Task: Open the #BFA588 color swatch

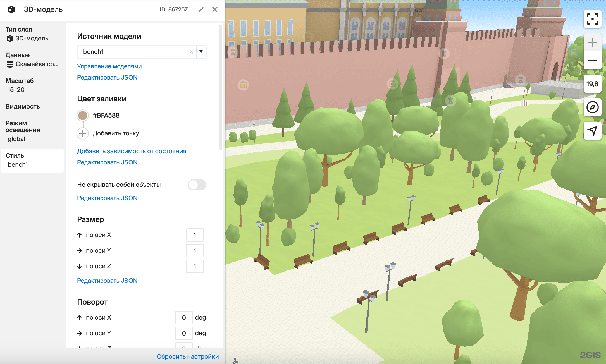Action: coord(82,115)
